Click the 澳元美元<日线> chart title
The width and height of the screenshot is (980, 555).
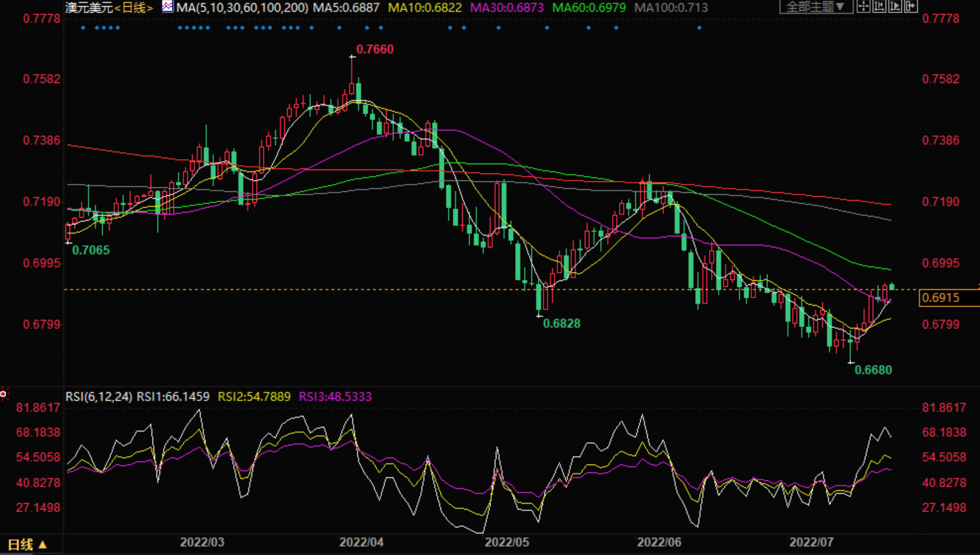[109, 8]
